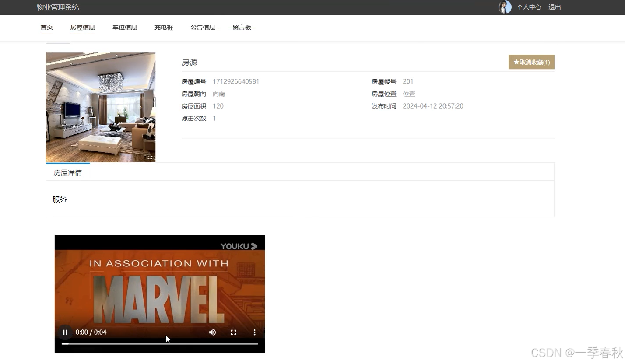Pause the video with the pause icon
This screenshot has height=364, width=625.
coord(65,332)
